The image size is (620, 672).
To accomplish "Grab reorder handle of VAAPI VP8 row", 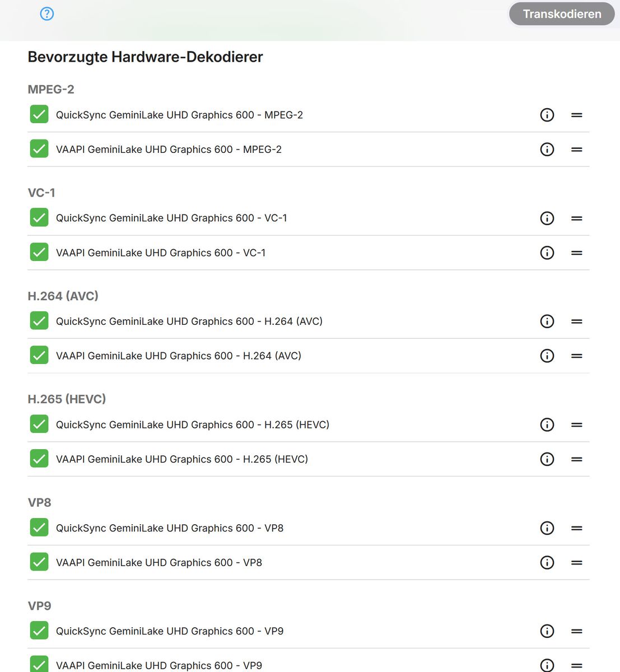I will (x=577, y=563).
